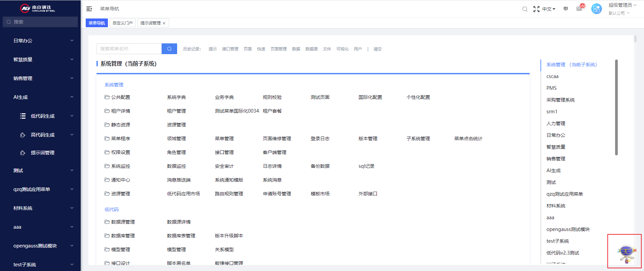Jump to opengauss测试模块 in right list
This screenshot has width=644, height=271.
point(568,229)
